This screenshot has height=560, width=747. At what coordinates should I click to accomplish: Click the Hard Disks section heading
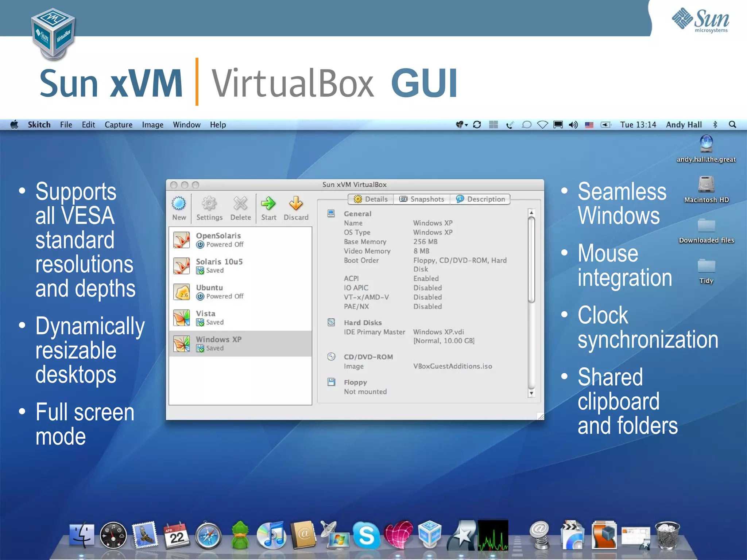363,323
